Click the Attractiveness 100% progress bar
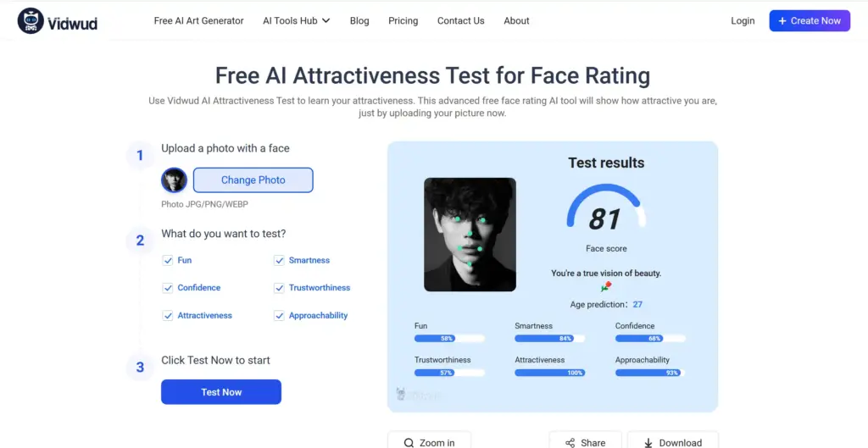 tap(549, 373)
